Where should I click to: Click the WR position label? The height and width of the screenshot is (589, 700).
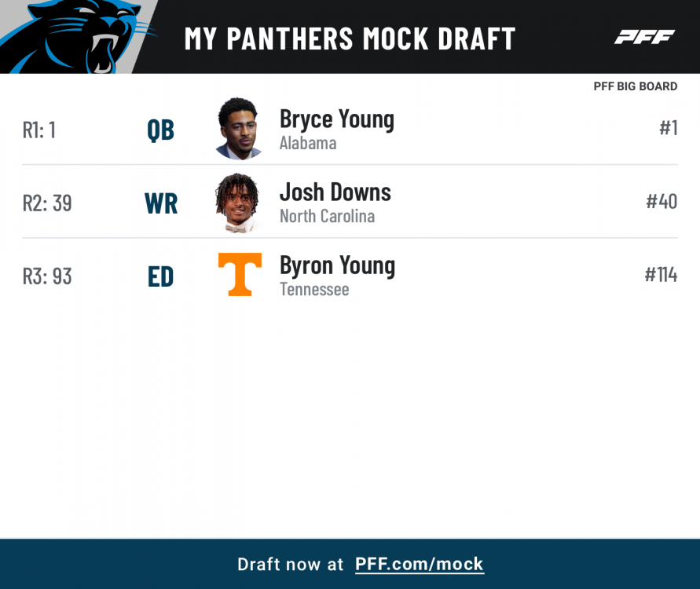161,203
